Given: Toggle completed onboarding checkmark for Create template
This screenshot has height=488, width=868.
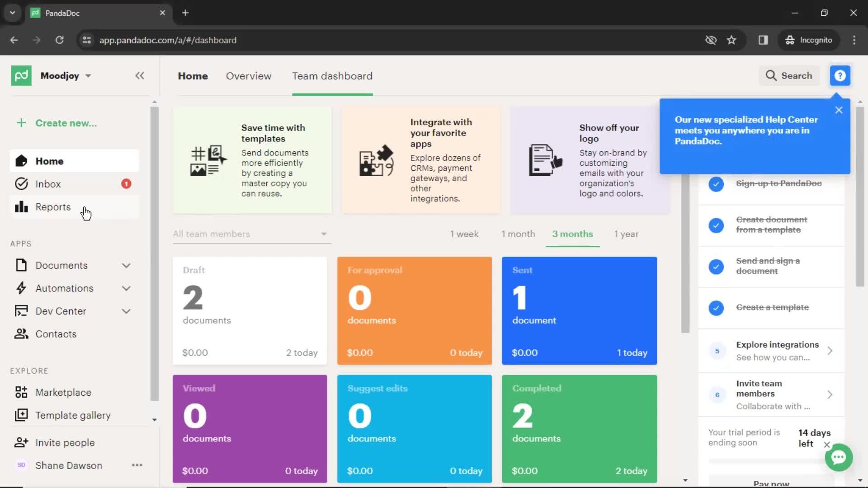Looking at the screenshot, I should [715, 307].
